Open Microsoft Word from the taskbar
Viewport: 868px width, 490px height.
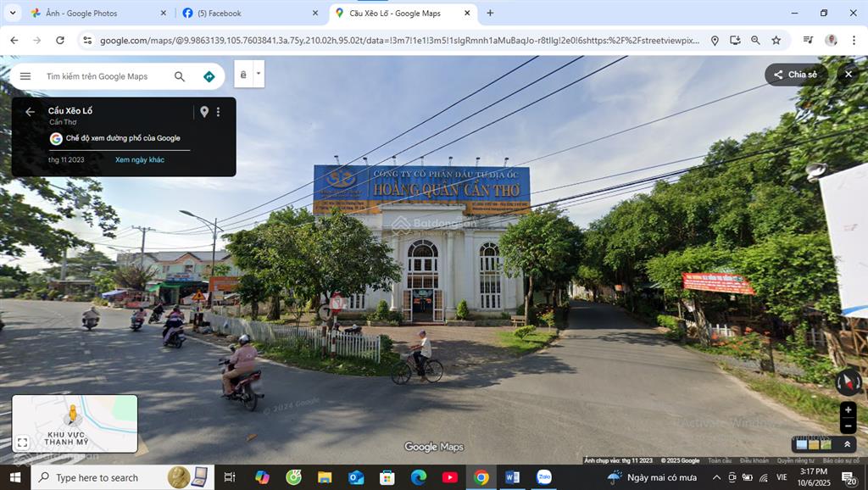[x=512, y=477]
